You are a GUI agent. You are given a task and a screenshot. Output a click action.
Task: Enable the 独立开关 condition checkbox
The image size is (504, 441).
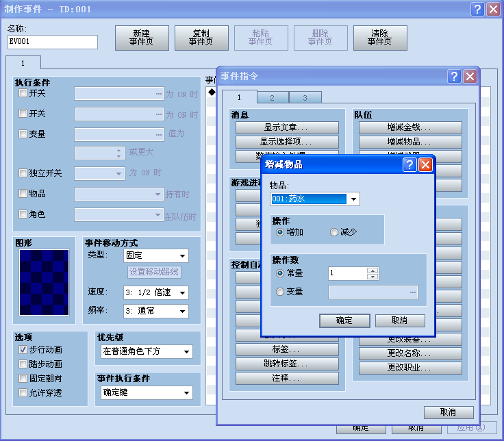(x=23, y=173)
